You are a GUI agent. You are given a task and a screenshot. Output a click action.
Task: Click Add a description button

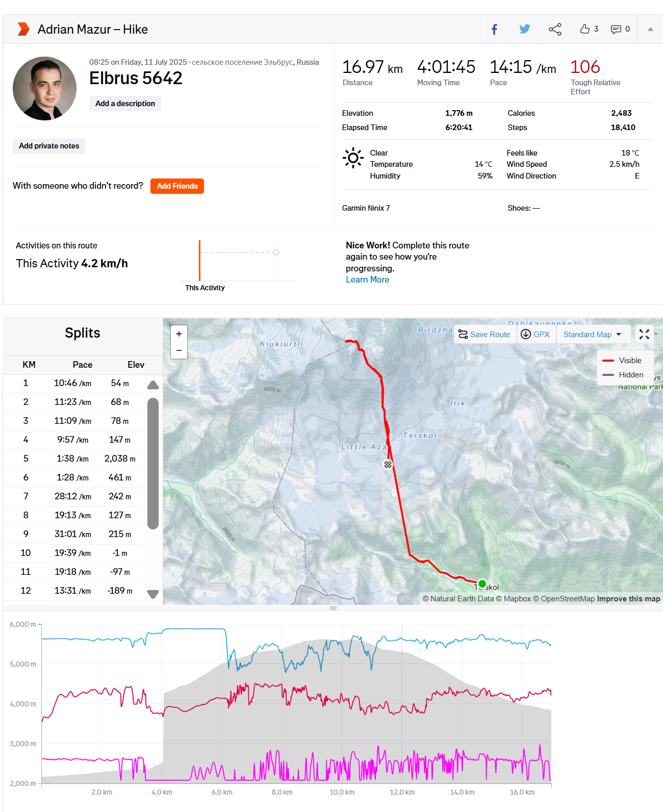coord(125,104)
